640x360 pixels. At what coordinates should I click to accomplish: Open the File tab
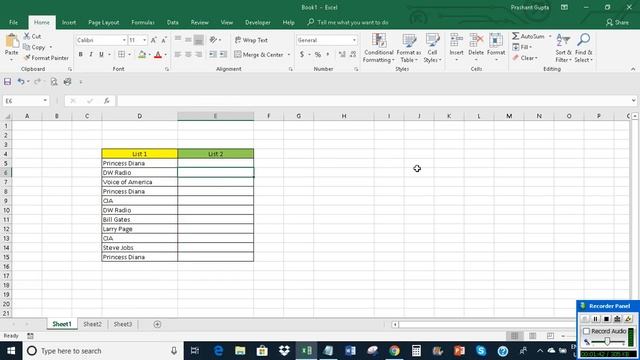tap(13, 22)
